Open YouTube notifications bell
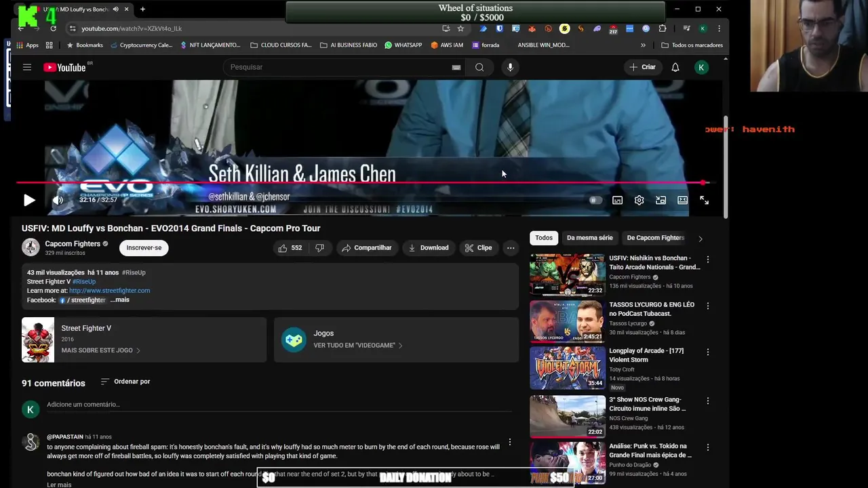 [x=675, y=67]
